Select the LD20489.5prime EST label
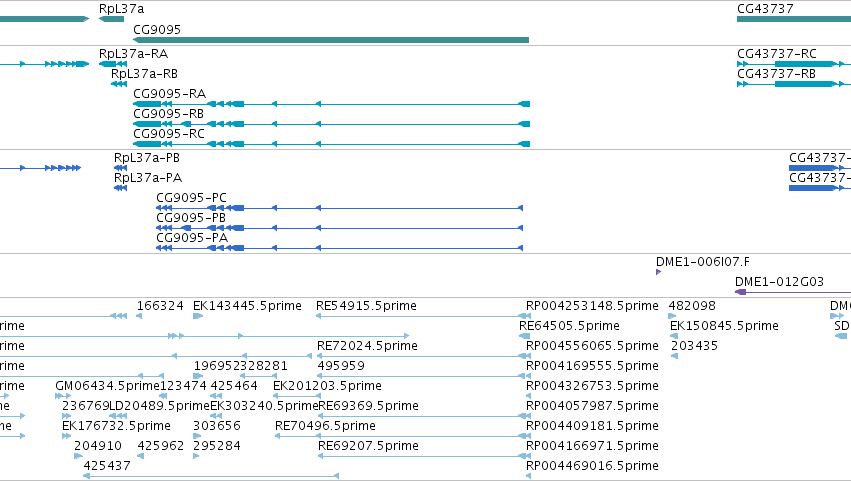This screenshot has height=481, width=851. point(159,406)
